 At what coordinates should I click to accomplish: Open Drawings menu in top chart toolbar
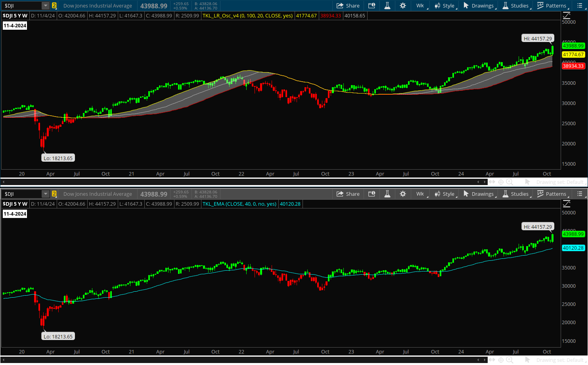click(x=479, y=6)
